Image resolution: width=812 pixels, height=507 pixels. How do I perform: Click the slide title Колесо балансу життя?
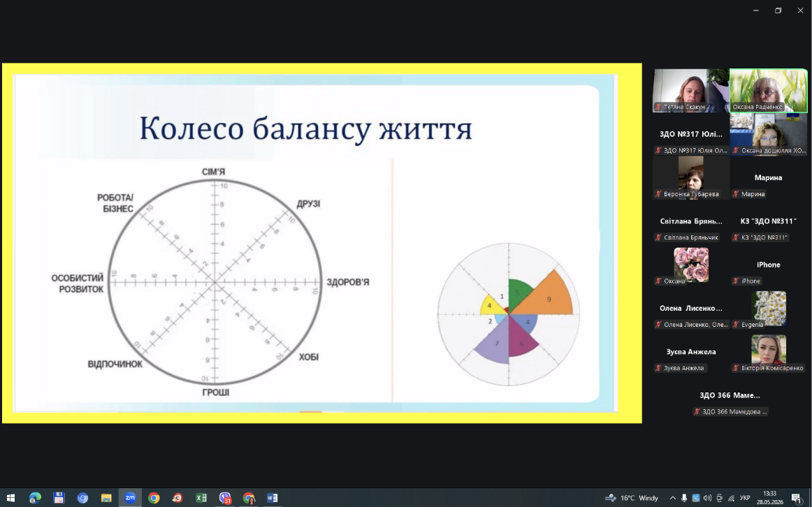[x=305, y=128]
